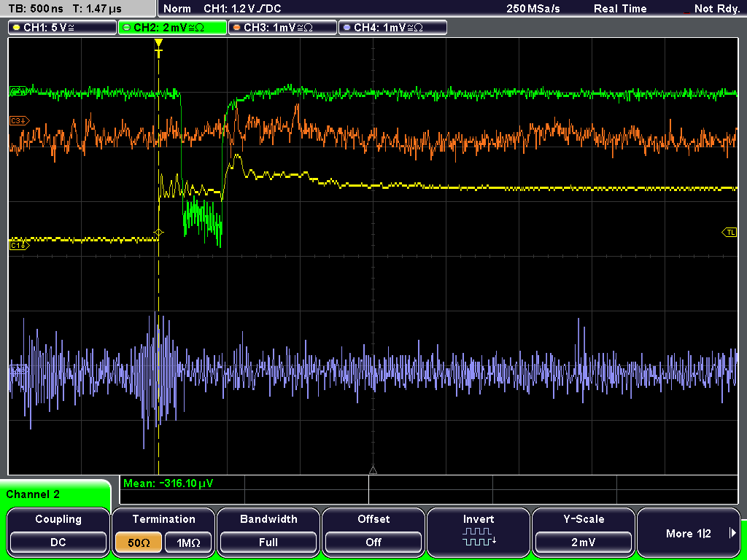Select the CH4: 1 mV channel tab
Viewport: 747px width, 560px height.
(392, 28)
